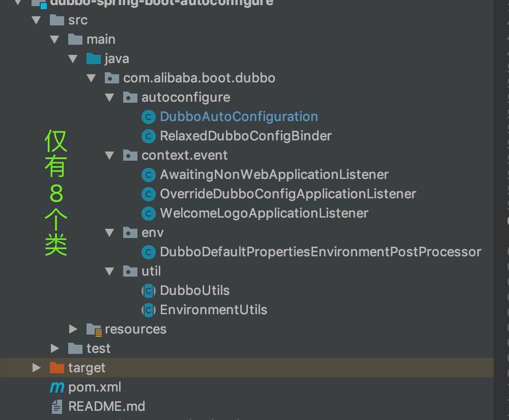The image size is (509, 420).
Task: Click the DubboUtils abstract class icon
Action: (x=148, y=291)
